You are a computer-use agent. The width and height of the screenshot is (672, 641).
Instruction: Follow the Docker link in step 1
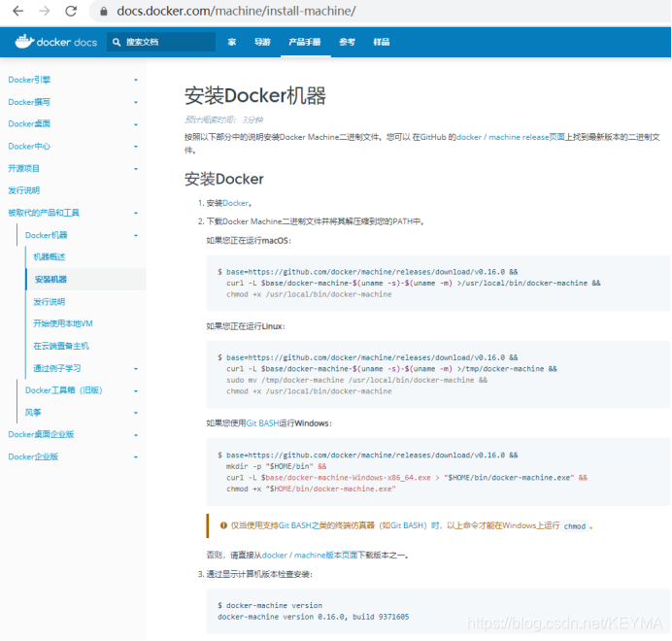point(235,203)
